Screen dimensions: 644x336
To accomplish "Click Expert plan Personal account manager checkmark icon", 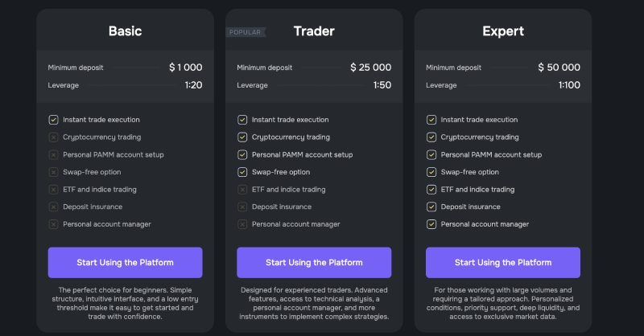I will click(x=431, y=224).
